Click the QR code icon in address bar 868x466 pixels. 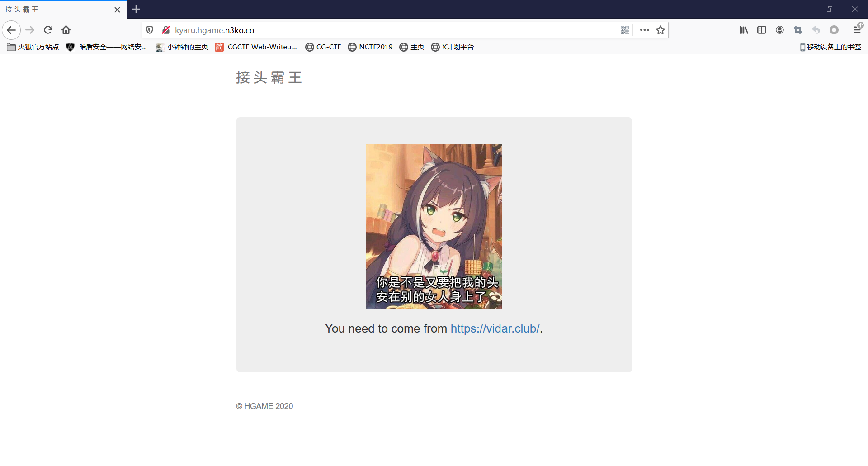pyautogui.click(x=625, y=30)
